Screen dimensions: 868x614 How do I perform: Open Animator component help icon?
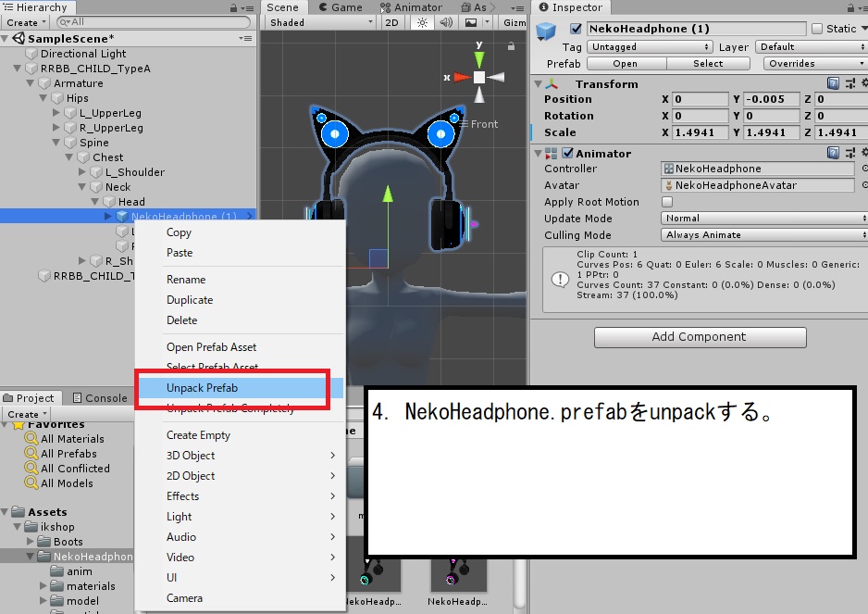click(833, 153)
